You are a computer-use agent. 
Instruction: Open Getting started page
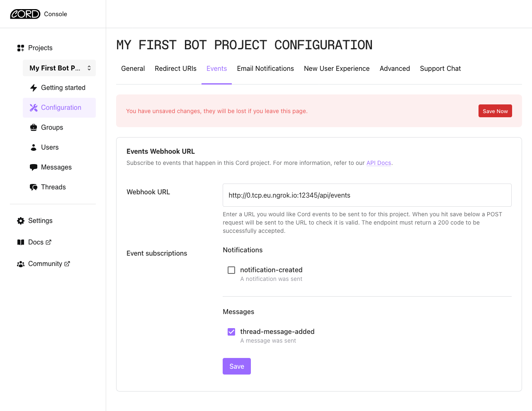click(59, 88)
